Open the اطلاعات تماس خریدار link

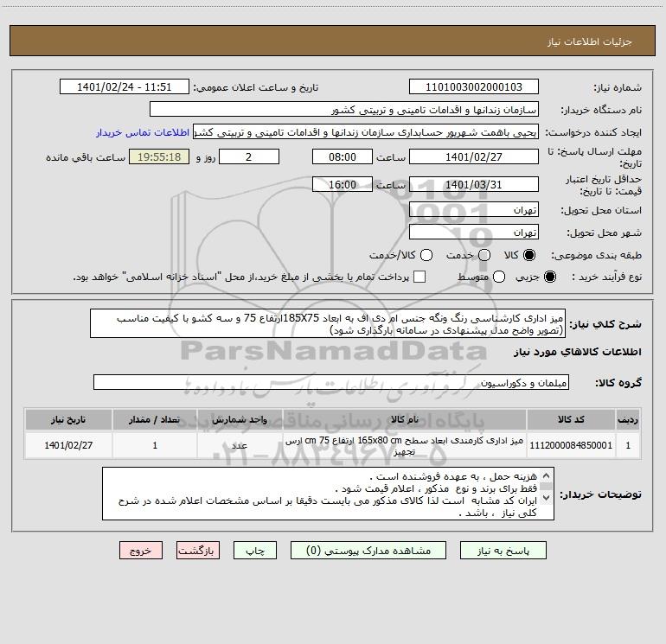pos(143,132)
